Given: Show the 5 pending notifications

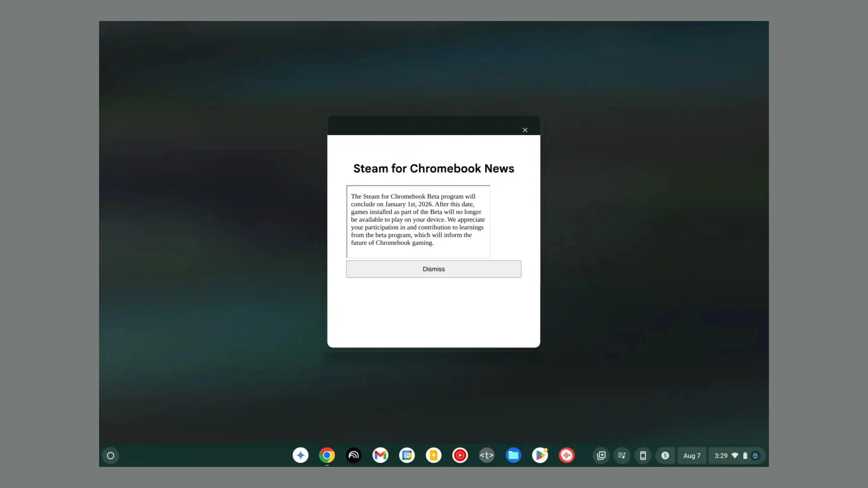Looking at the screenshot, I should pyautogui.click(x=665, y=455).
